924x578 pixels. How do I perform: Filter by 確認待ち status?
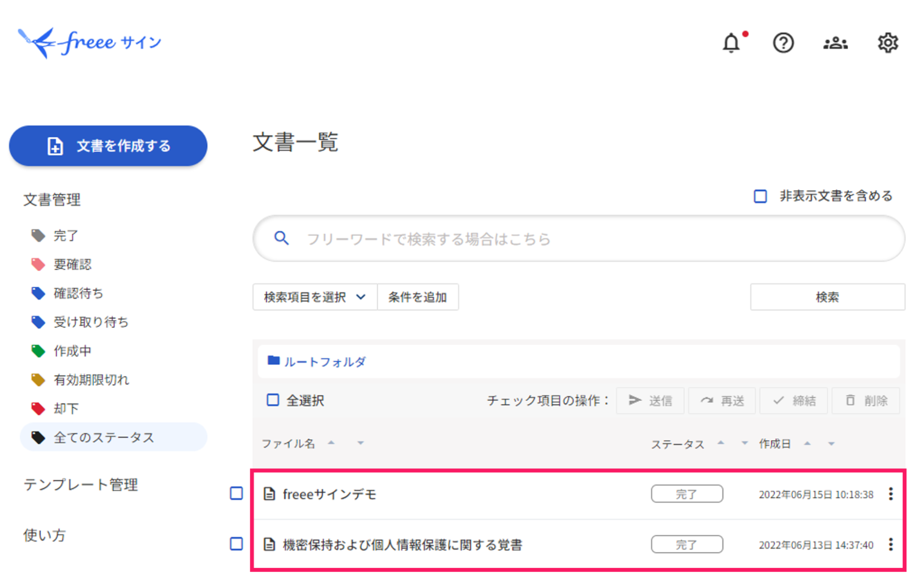coord(79,293)
